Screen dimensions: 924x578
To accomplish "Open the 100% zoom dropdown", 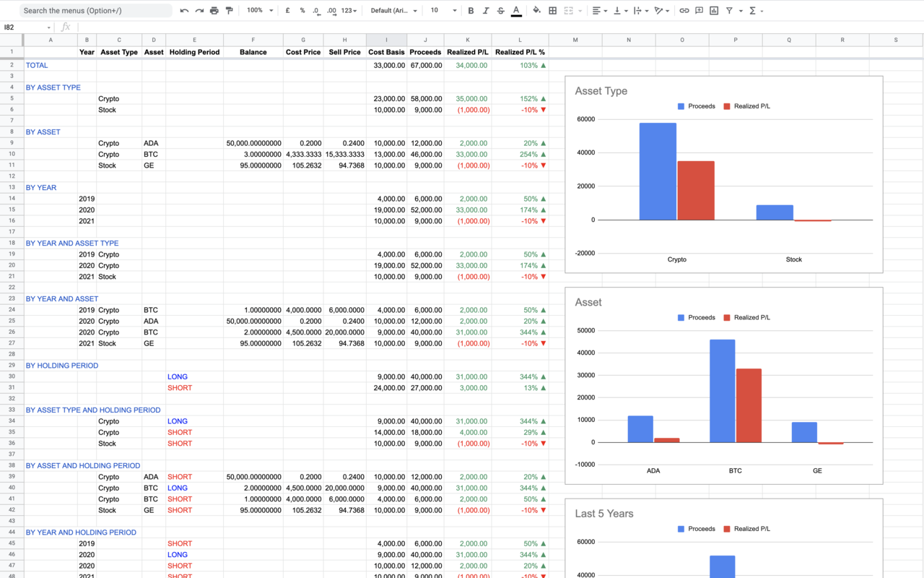I will [x=260, y=11].
